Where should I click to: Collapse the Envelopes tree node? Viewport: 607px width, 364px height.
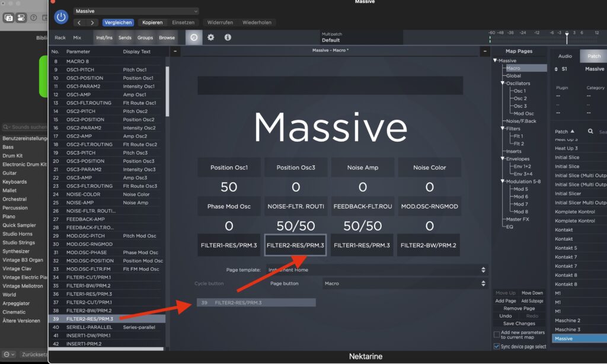coord(503,159)
